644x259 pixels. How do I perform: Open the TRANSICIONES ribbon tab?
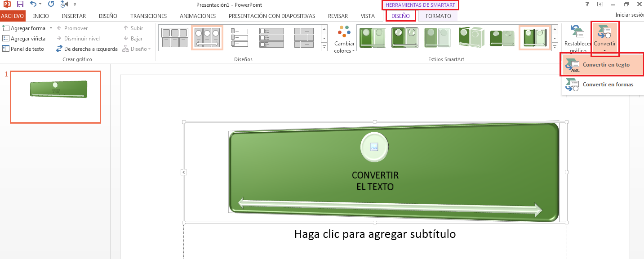(x=148, y=16)
